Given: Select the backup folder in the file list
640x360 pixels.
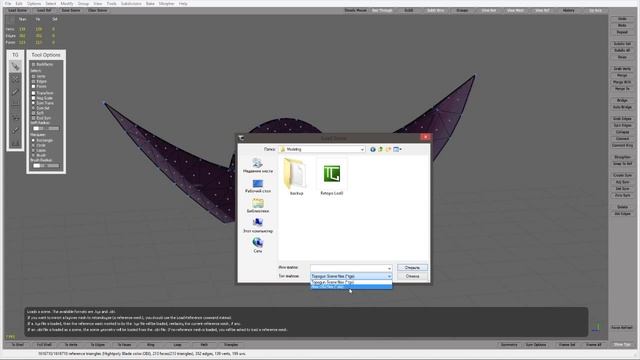Looking at the screenshot, I should coord(296,177).
